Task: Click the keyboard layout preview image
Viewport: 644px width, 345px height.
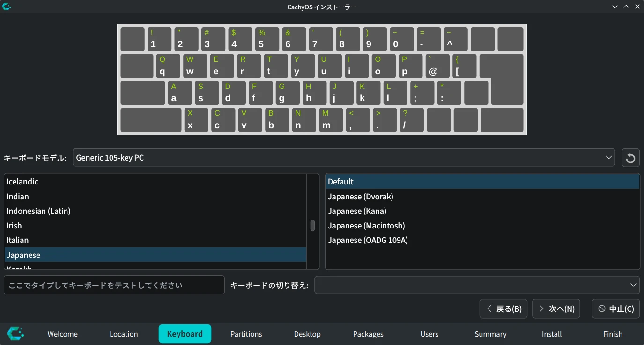Action: pyautogui.click(x=322, y=80)
